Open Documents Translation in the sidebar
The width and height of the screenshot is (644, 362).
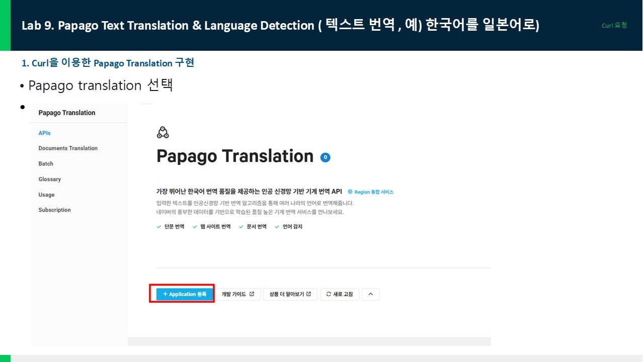click(x=68, y=148)
